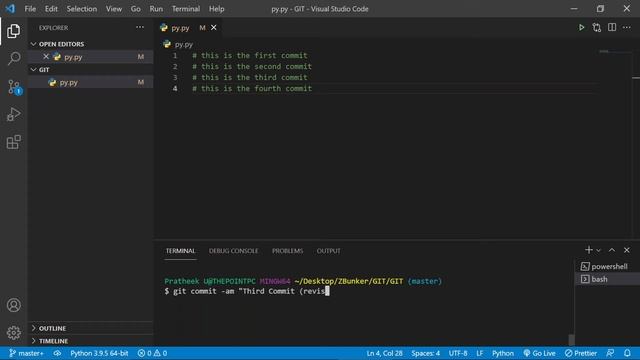Start Go Live server from status bar

pyautogui.click(x=540, y=353)
